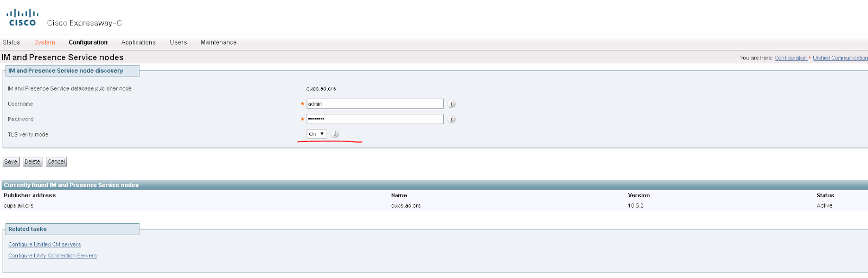Click the info icon beside TLS verify mode
Image resolution: width=868 pixels, height=278 pixels.
click(x=335, y=134)
